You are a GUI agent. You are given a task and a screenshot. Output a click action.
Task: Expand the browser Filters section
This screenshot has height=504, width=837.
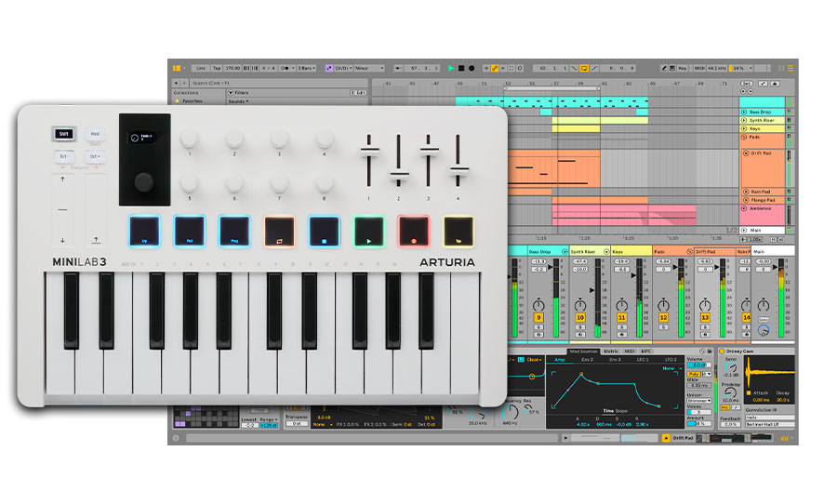tap(231, 93)
